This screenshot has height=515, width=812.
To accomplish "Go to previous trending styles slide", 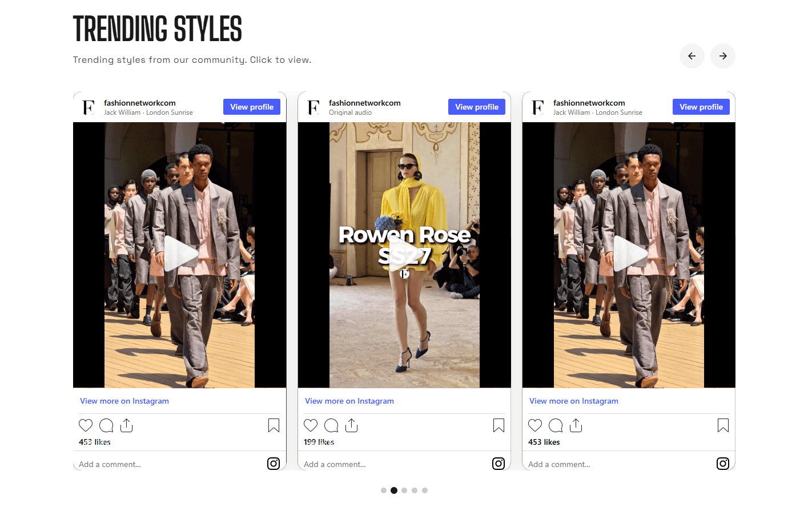I will (692, 56).
